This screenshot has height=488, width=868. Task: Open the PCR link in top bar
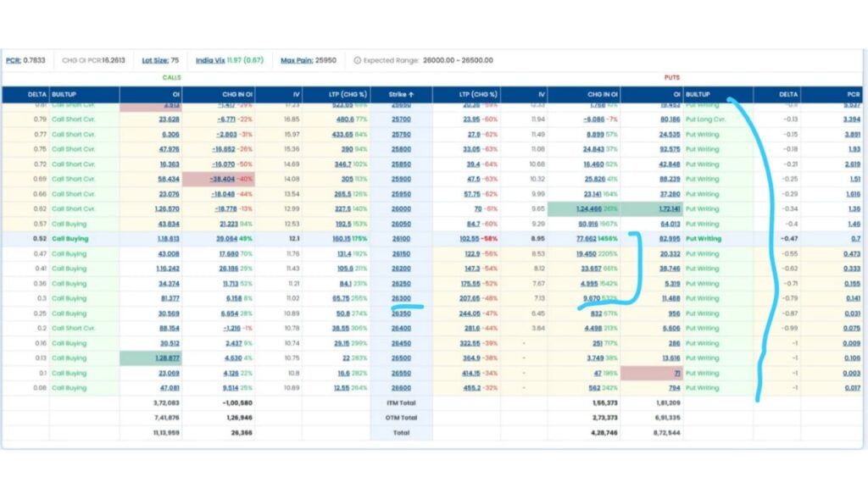[x=13, y=61]
